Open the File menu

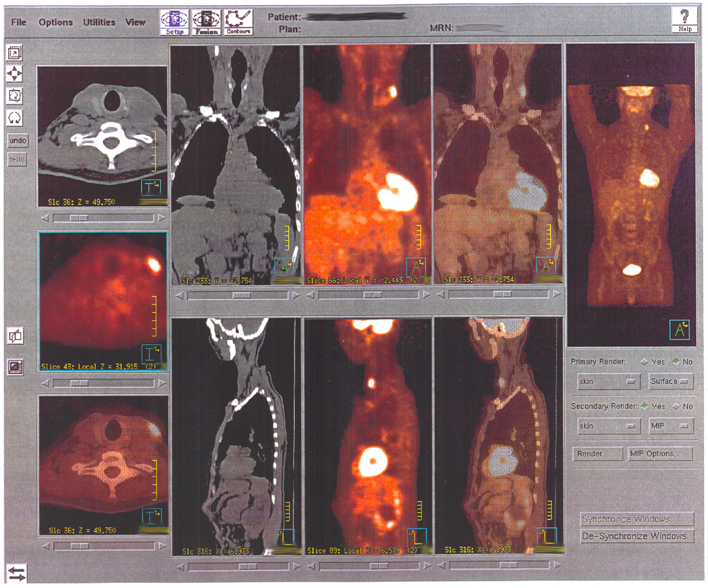[19, 22]
